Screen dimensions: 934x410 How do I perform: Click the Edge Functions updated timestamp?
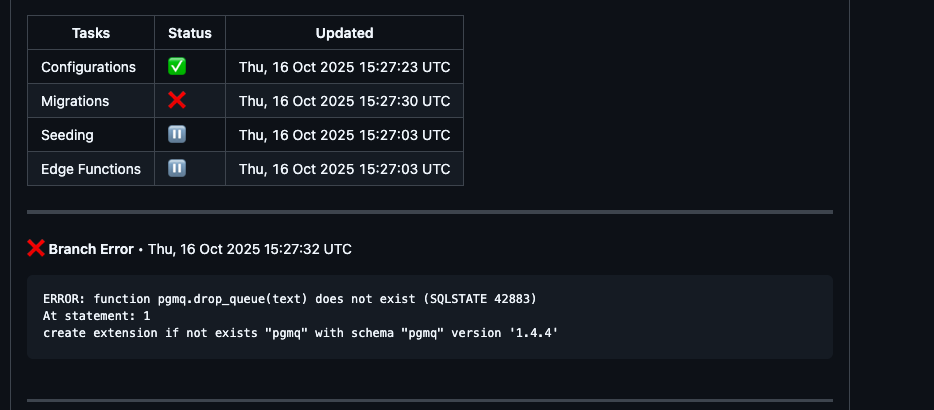(344, 169)
